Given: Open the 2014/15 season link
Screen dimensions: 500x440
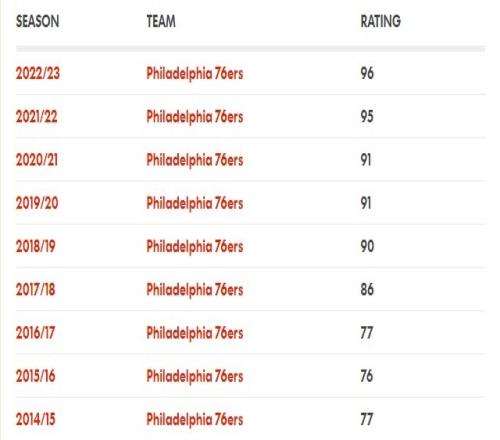Looking at the screenshot, I should [x=35, y=419].
